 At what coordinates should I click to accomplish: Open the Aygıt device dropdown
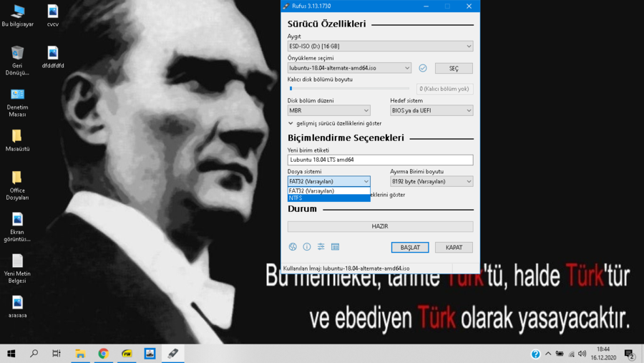pyautogui.click(x=380, y=46)
